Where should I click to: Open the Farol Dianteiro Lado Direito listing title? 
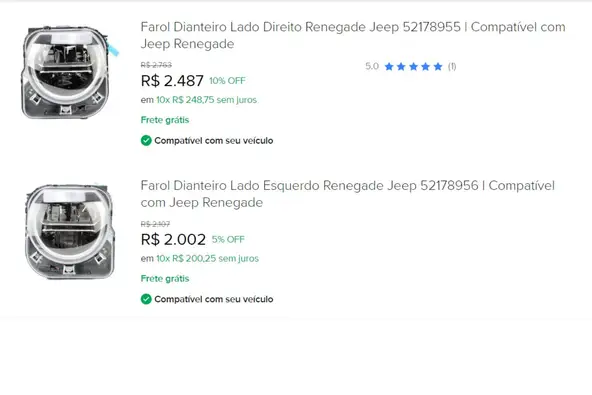click(x=353, y=35)
